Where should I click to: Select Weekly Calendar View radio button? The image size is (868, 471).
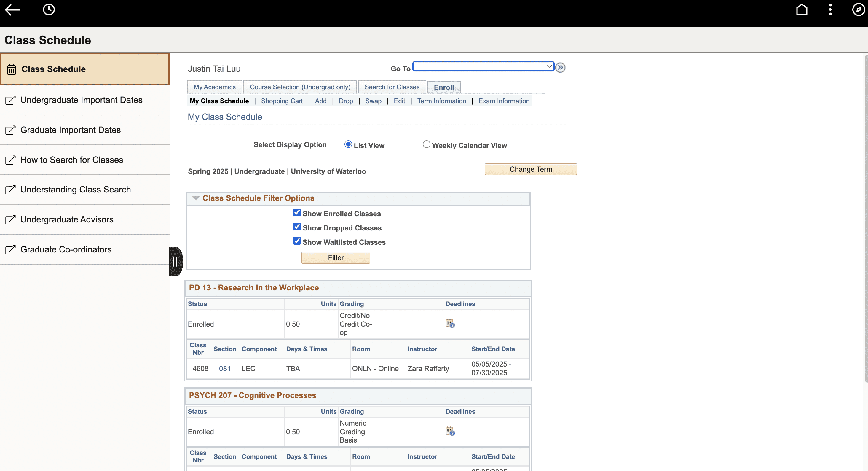[426, 145]
